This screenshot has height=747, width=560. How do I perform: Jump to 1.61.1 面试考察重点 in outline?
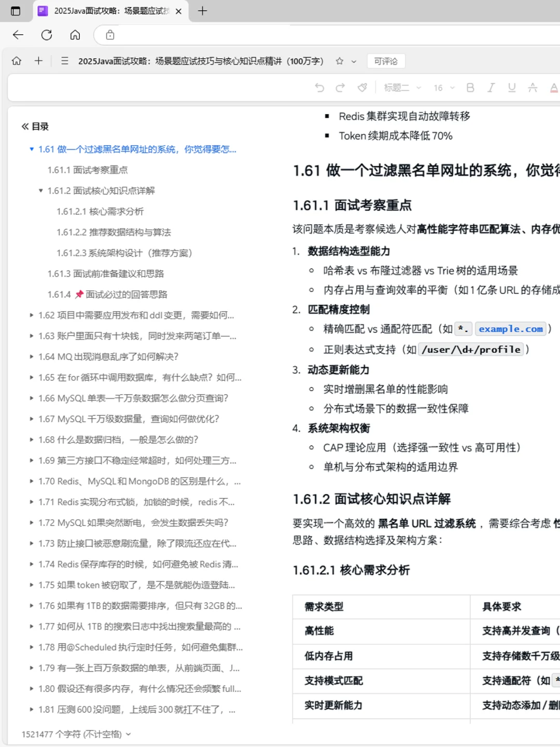(88, 170)
